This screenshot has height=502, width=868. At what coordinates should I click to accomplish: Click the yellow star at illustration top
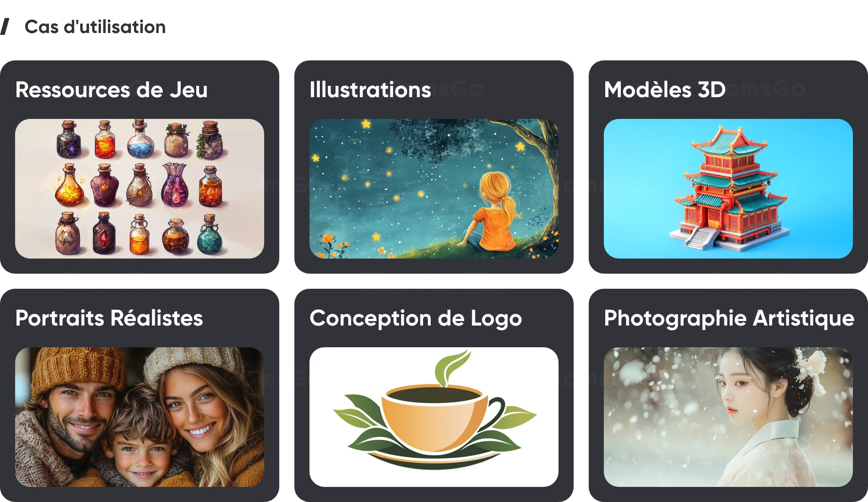coord(366,124)
